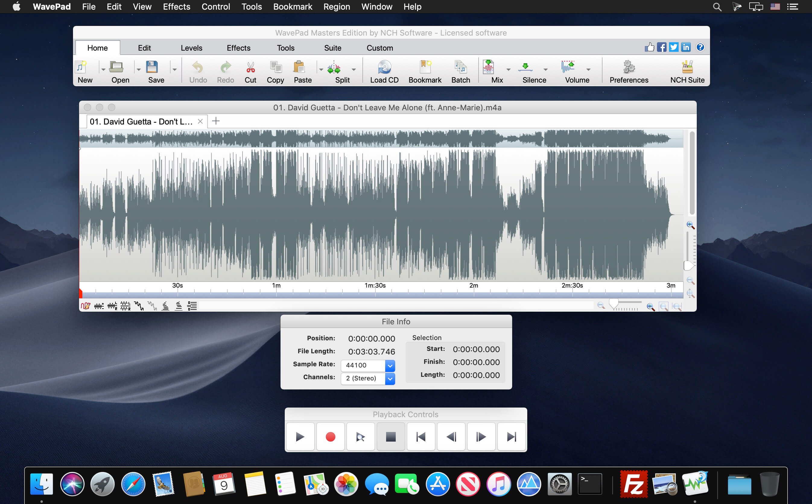812x504 pixels.
Task: Click the Paste clipboard icon
Action: tap(300, 68)
